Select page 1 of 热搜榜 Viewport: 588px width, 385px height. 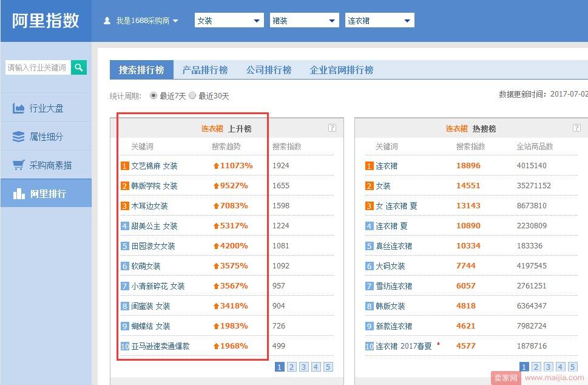coord(524,367)
